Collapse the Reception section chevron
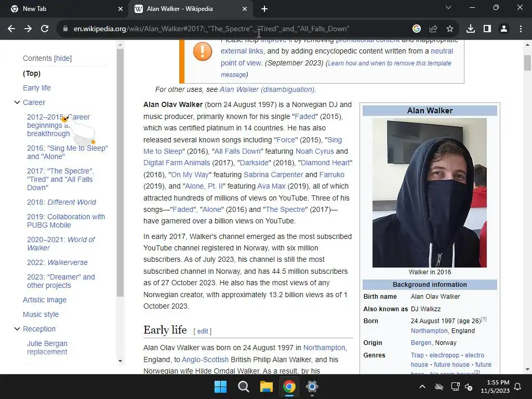This screenshot has width=532, height=399. tap(17, 329)
